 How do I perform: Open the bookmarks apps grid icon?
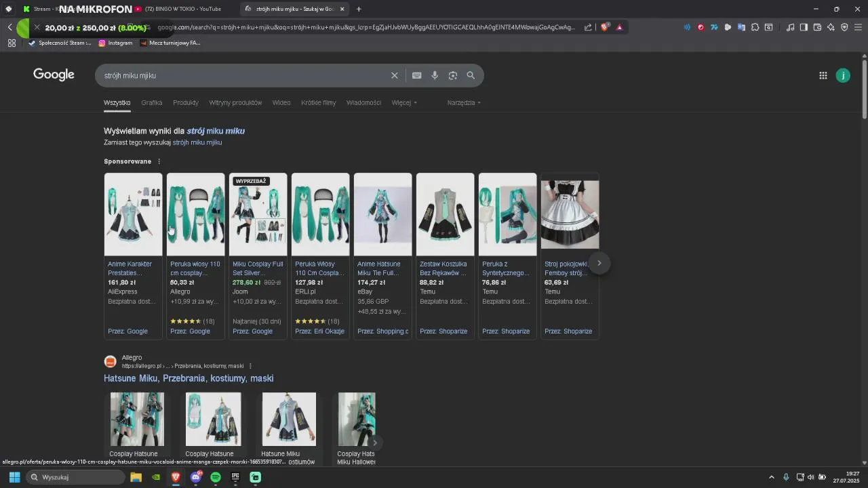(12, 43)
